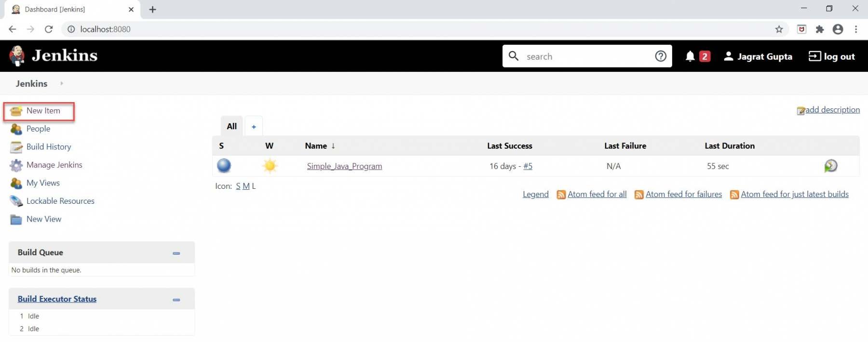
Task: Sort by Last Failure column
Action: click(x=625, y=146)
